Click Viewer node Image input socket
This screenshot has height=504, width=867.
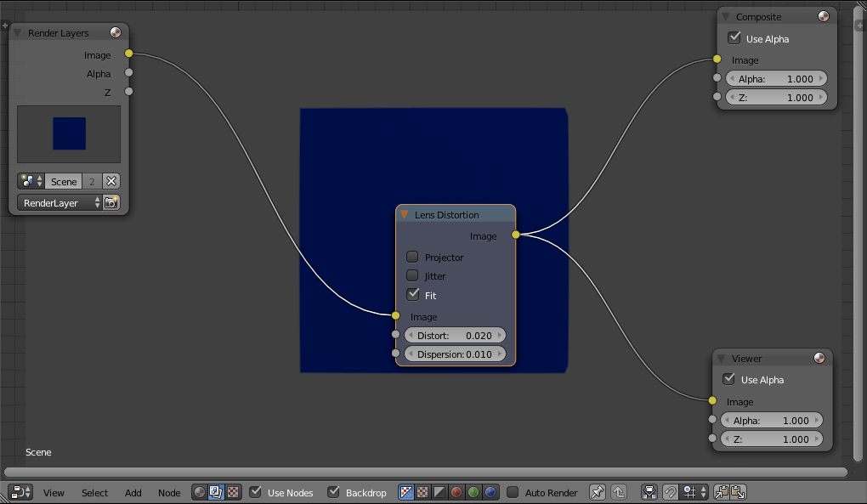coord(712,400)
